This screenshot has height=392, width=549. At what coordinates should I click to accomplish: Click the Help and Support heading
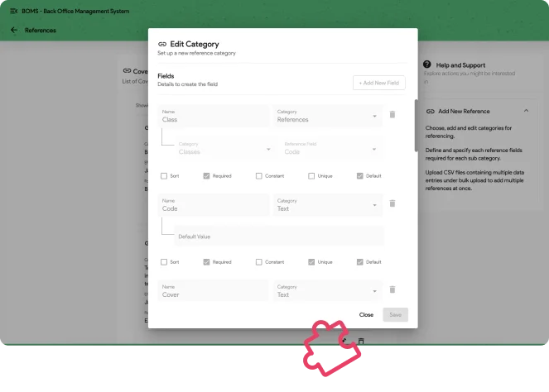(460, 65)
